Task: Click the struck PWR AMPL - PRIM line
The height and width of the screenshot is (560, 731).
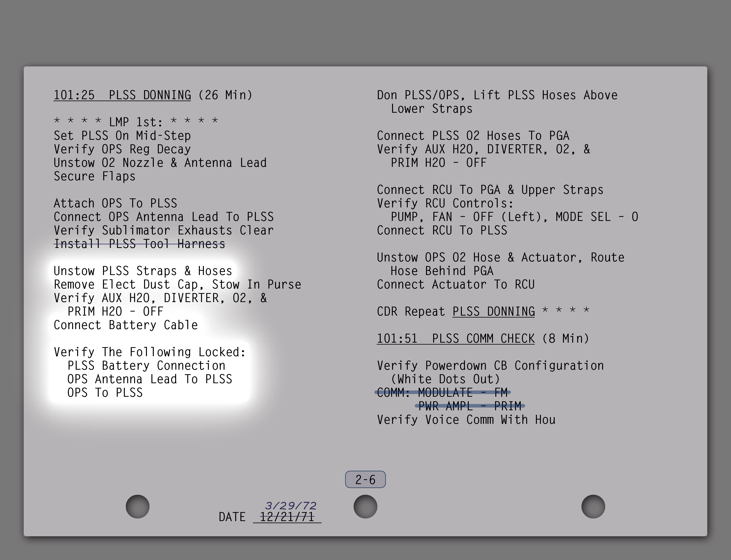Action: [x=470, y=406]
